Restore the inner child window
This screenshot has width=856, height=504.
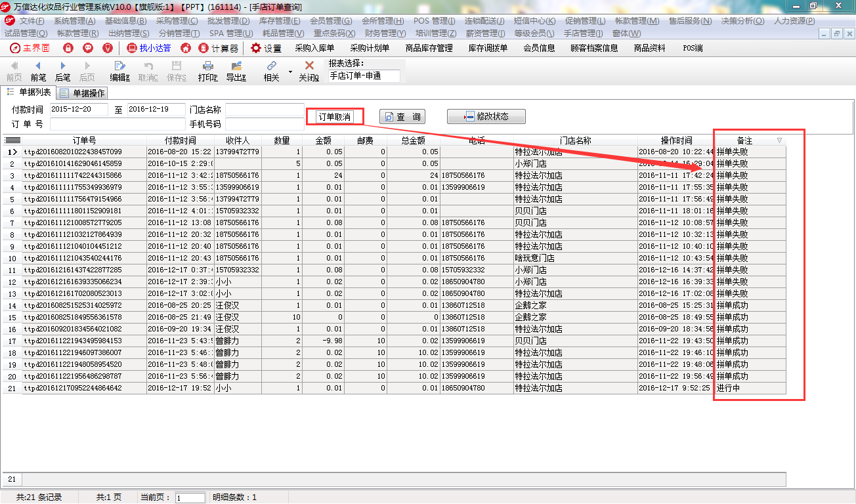836,33
